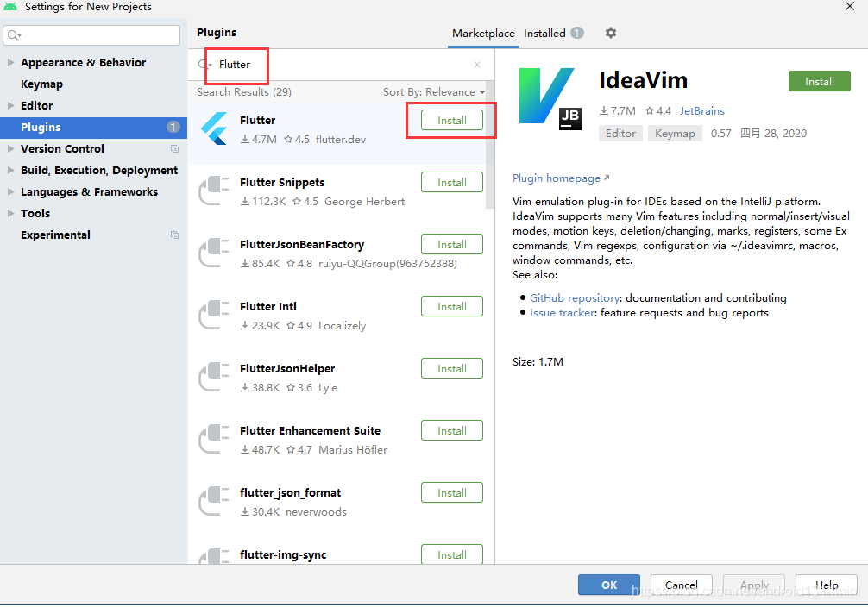Click the Help button
This screenshot has height=607, width=868.
(x=827, y=585)
